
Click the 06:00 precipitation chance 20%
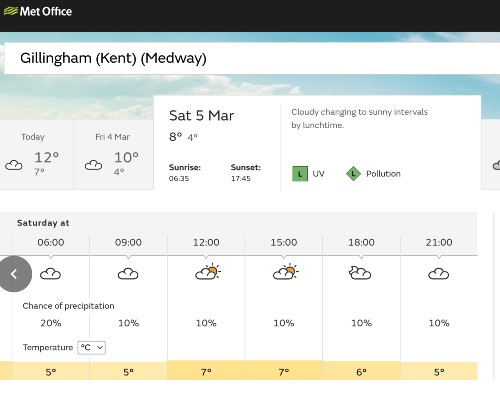click(51, 323)
